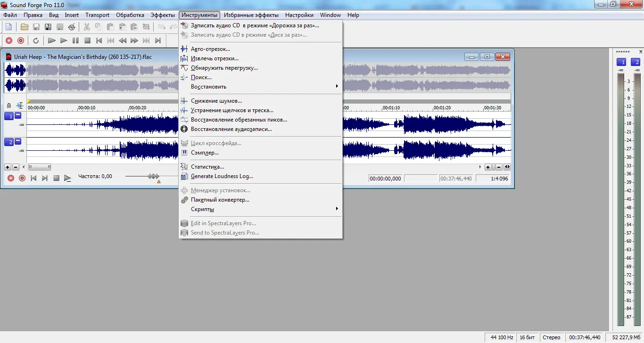Choose Записать аудио CD «Дорожка за раз»
The image size is (644, 343).
pos(261,25)
